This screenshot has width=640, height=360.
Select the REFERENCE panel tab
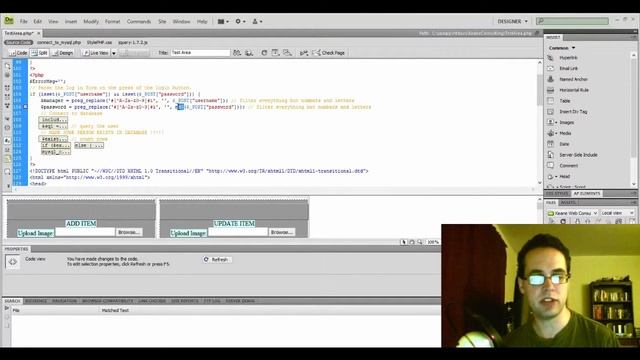click(36, 301)
